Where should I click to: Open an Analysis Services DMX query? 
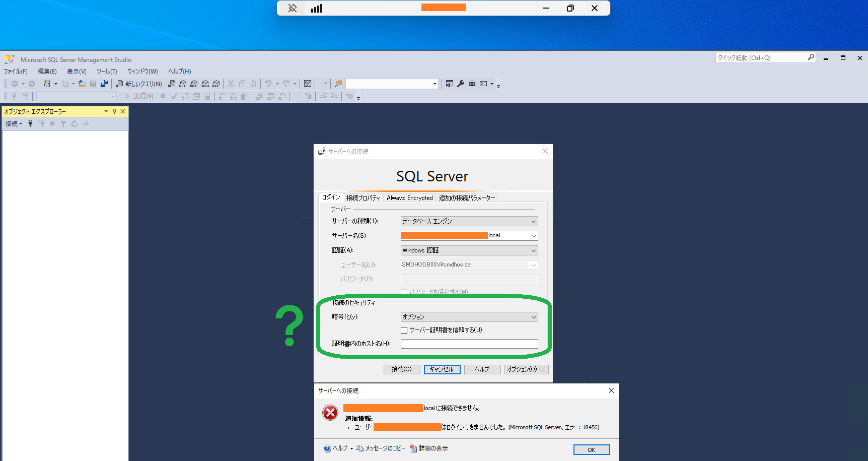tap(194, 84)
